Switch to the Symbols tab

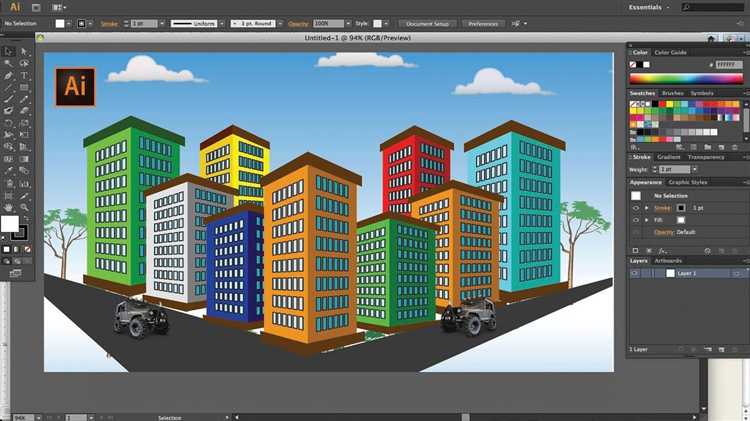702,93
